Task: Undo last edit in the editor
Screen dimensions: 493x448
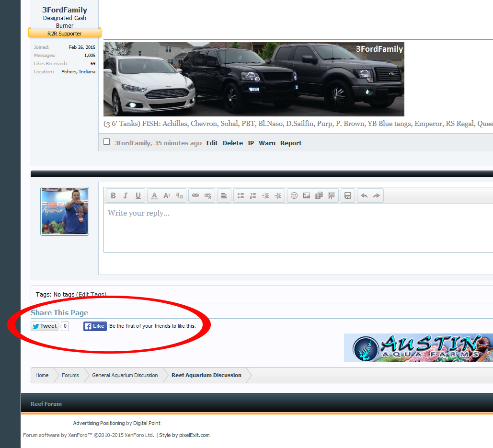Action: (364, 195)
